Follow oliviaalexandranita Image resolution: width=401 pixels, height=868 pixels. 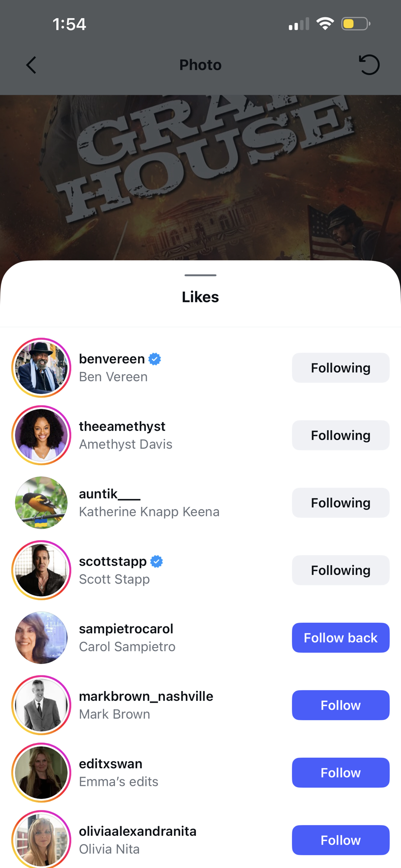[340, 840]
